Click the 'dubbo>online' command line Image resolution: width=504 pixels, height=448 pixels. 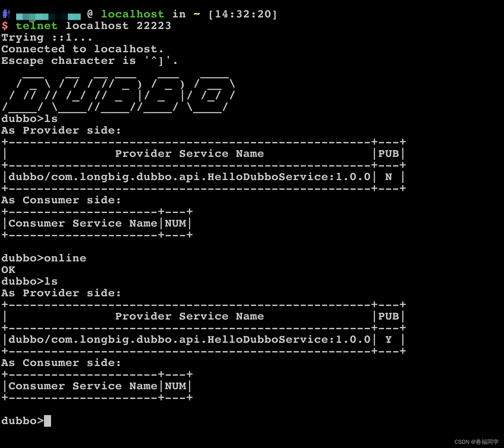click(x=44, y=258)
